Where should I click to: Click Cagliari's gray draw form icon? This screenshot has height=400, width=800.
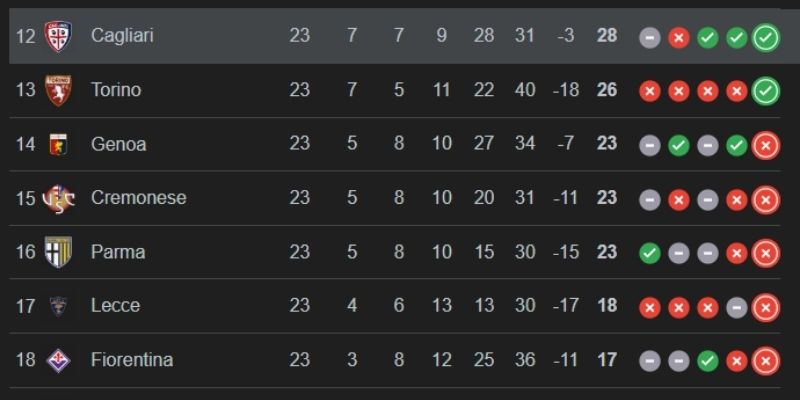649,38
